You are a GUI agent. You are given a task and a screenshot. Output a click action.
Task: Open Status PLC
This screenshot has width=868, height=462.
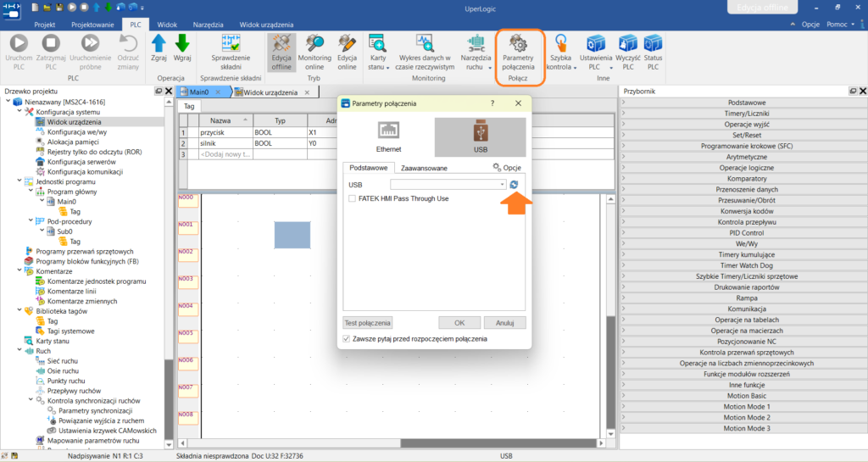click(654, 52)
